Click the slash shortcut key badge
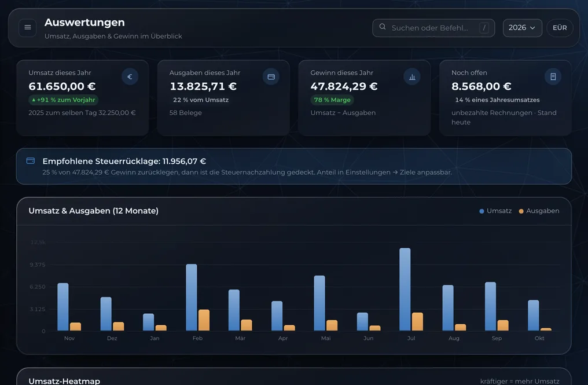This screenshot has width=588, height=385. pyautogui.click(x=484, y=28)
